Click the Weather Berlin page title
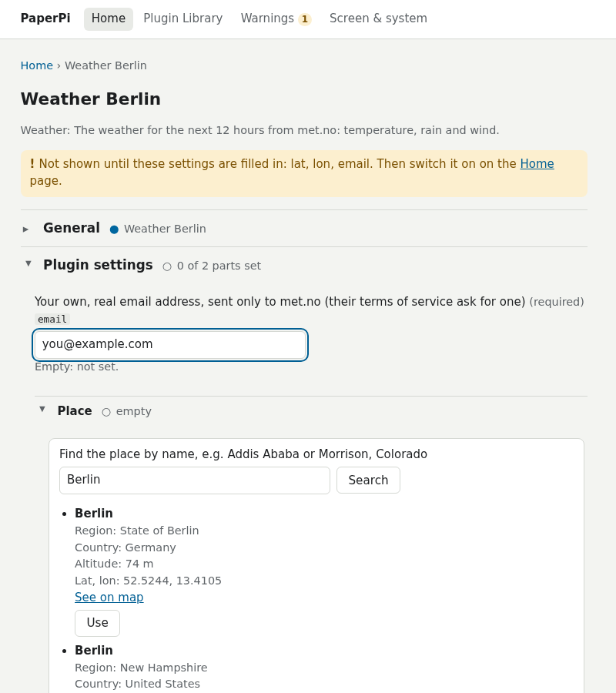616x693 pixels. pos(91,99)
